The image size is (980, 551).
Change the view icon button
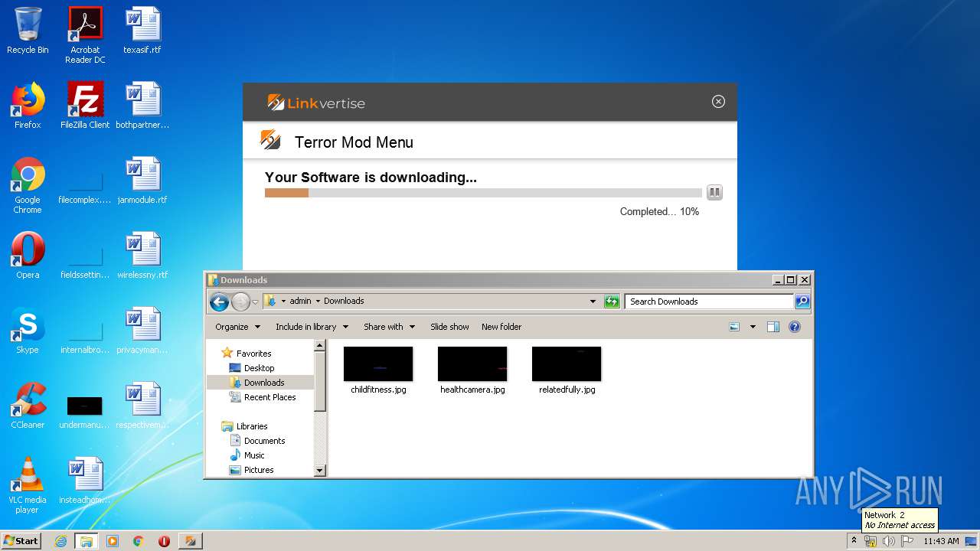[734, 327]
